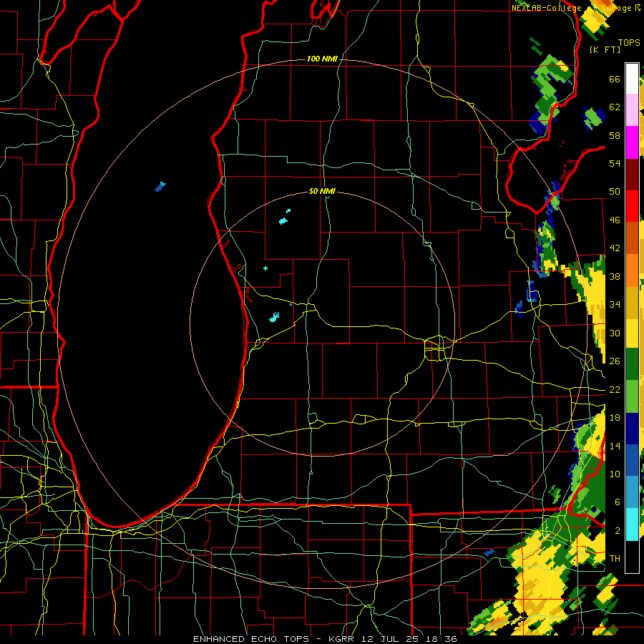Viewport: 644px width, 644px height.
Task: Select the dark red legend band
Action: [x=632, y=174]
